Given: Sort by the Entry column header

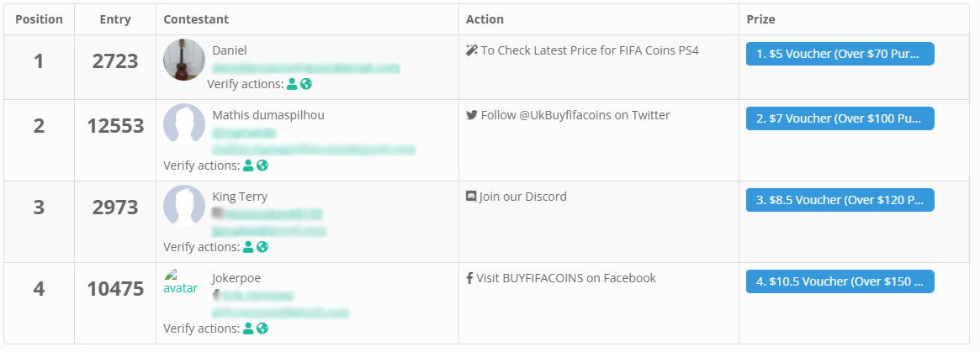Looking at the screenshot, I should coord(115,19).
